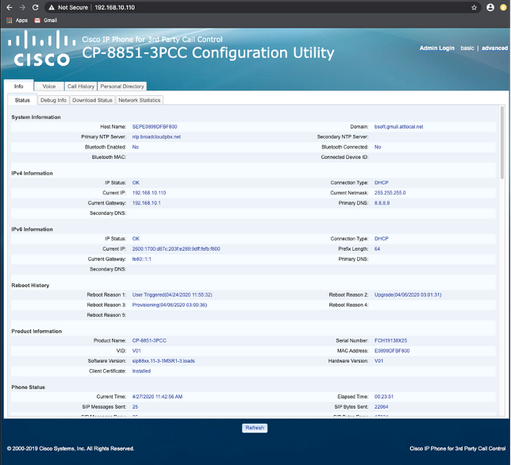This screenshot has width=511, height=465.
Task: Click the Product Information section heading
Action: pyautogui.click(x=37, y=331)
